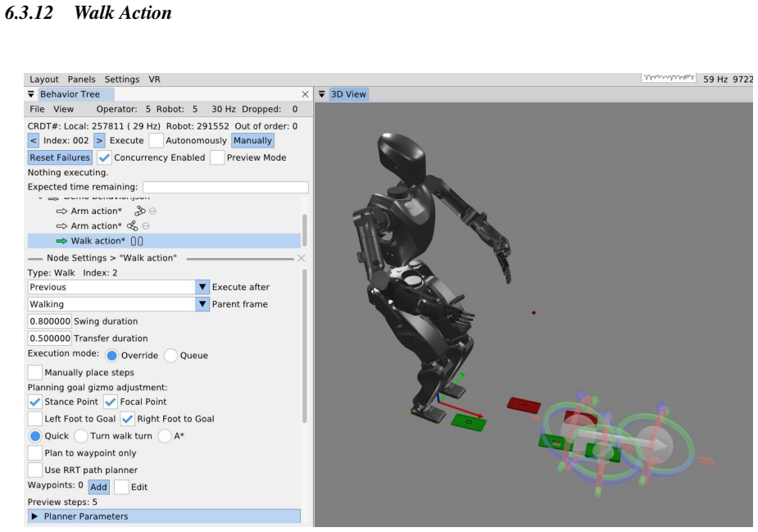Image resolution: width=758 pixels, height=532 pixels.
Task: Click the first Arm action arm icon
Action: (x=139, y=211)
